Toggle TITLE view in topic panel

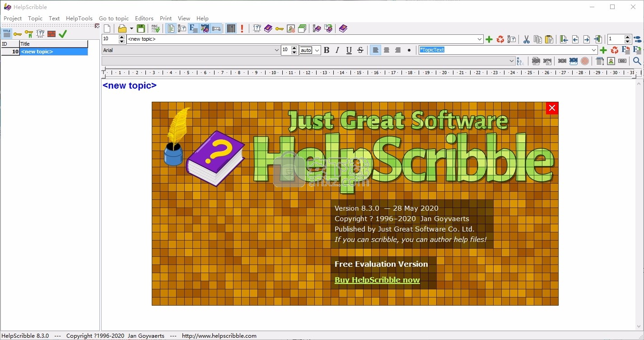point(7,34)
